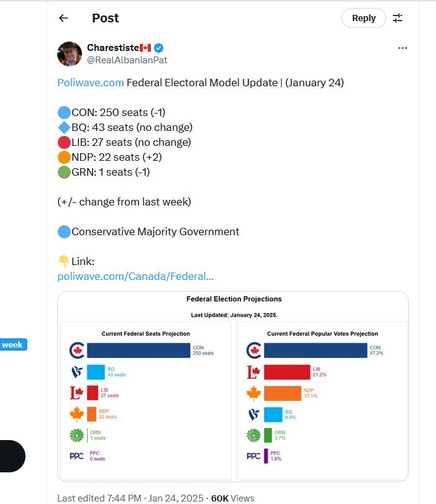Click the Green Party logo in the popular votes chart
Screen dimensions: 436x504
tap(253, 435)
